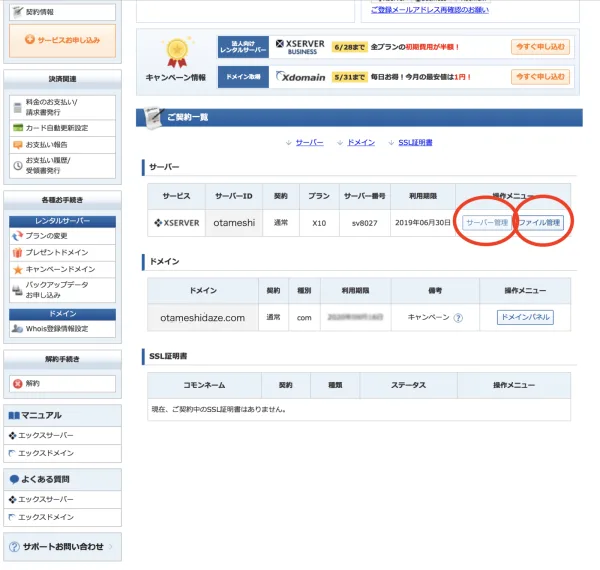Open ご登録メールアドレス再確認のお願い link
Image resolution: width=600 pixels, height=570 pixels.
click(430, 10)
